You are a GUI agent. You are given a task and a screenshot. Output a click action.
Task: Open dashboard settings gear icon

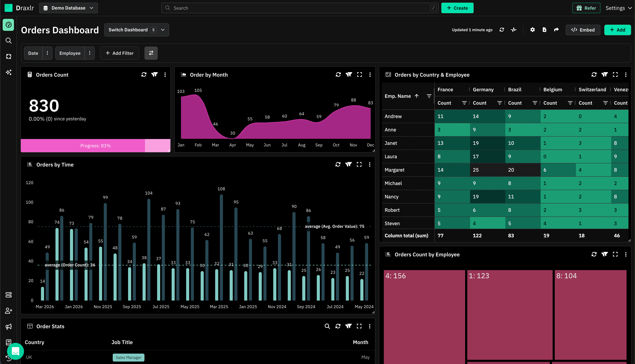tap(533, 30)
